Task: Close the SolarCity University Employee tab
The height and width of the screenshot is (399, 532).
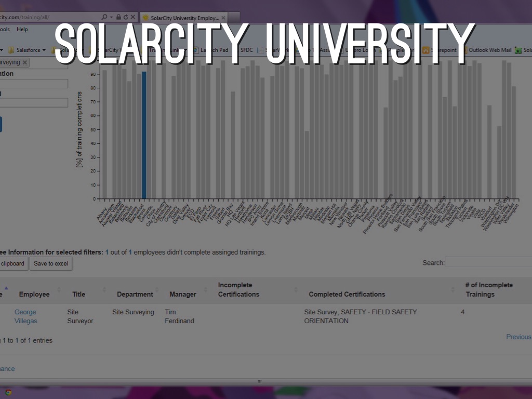Action: click(223, 18)
